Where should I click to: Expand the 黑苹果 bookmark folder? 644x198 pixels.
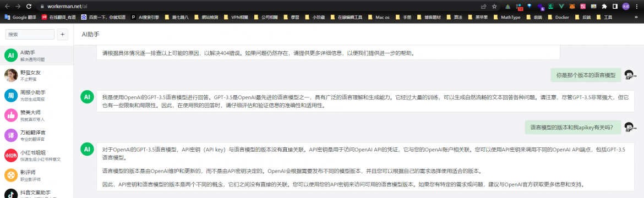(478, 17)
